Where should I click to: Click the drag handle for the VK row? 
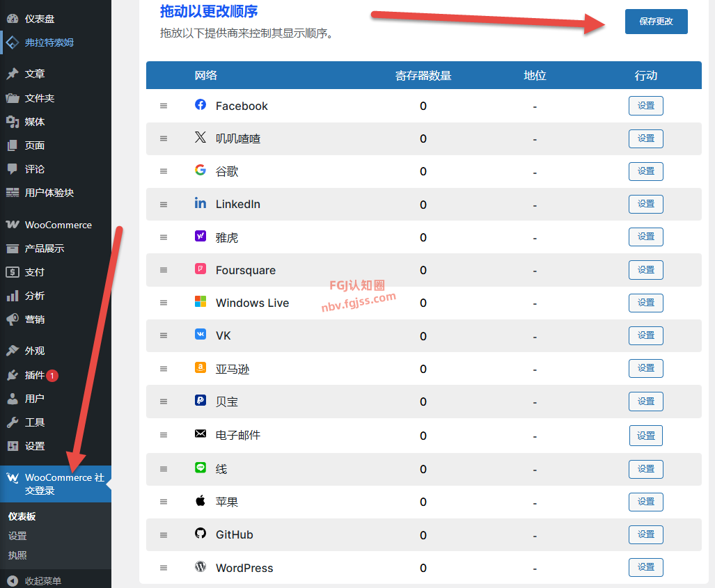(x=164, y=335)
